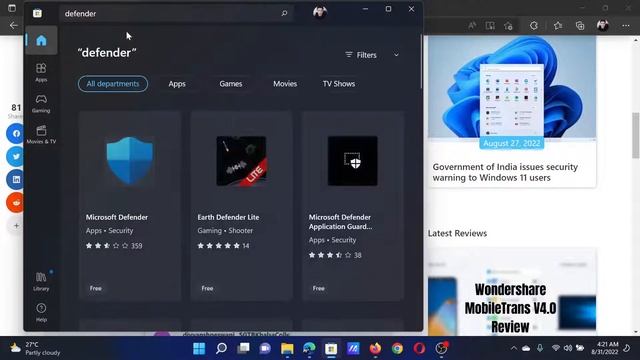Open the Windows Start menu
The height and width of the screenshot is (360, 640).
click(x=199, y=348)
